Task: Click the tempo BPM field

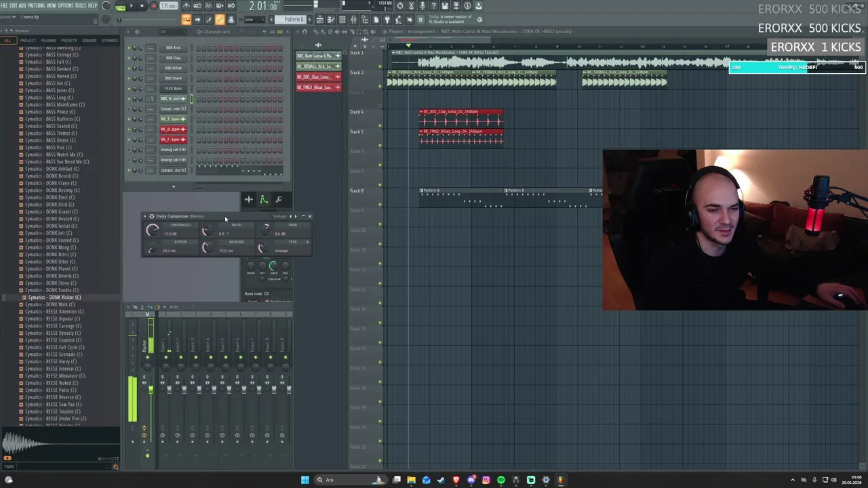Action: pyautogui.click(x=168, y=6)
